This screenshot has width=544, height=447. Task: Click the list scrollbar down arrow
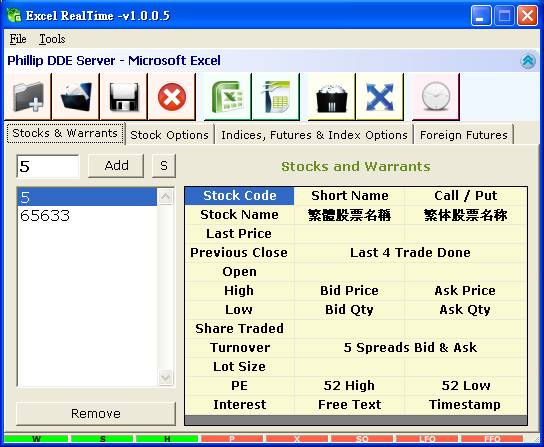165,377
